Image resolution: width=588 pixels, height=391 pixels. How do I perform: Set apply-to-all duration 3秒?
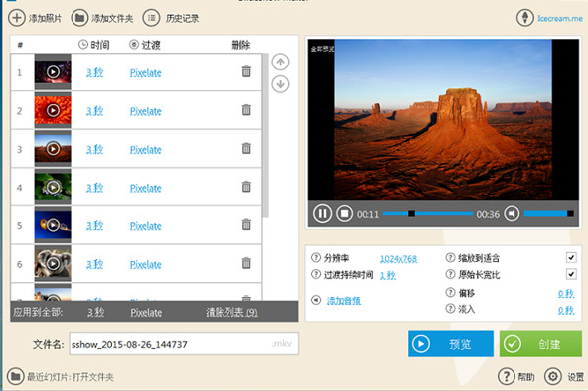(x=96, y=312)
